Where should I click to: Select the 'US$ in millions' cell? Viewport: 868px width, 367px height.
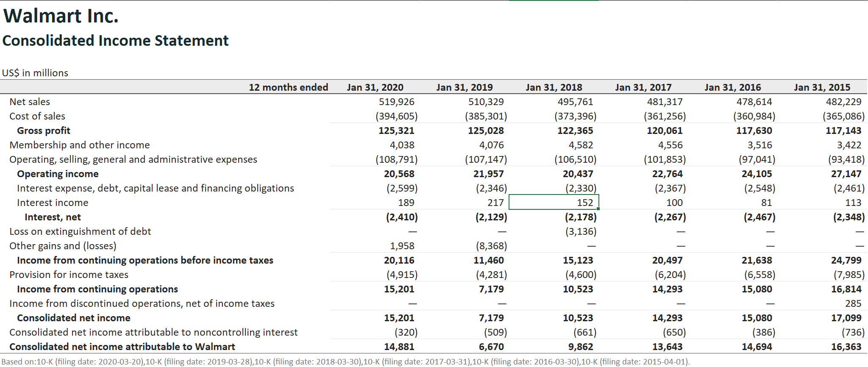35,73
